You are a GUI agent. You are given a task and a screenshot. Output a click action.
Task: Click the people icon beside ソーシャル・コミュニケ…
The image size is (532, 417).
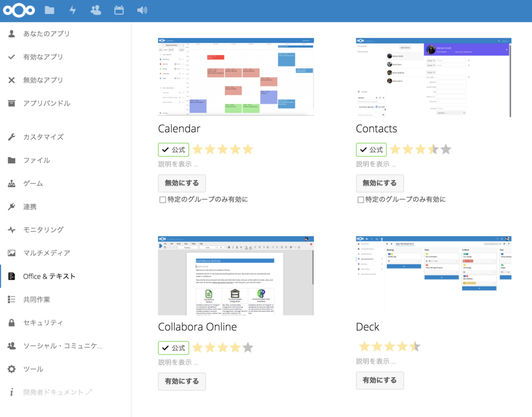[x=11, y=346]
